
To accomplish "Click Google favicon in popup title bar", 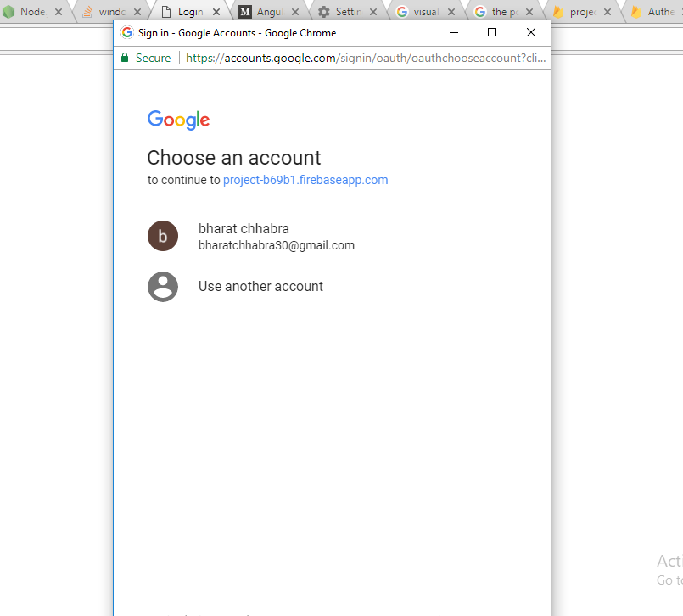I will pos(127,33).
